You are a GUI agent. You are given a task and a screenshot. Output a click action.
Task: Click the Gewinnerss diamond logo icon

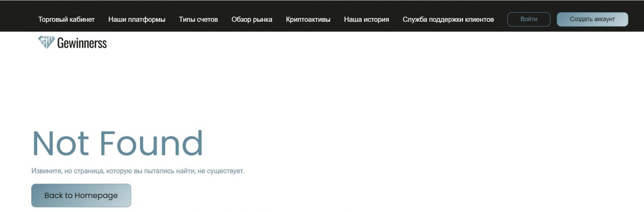46,42
